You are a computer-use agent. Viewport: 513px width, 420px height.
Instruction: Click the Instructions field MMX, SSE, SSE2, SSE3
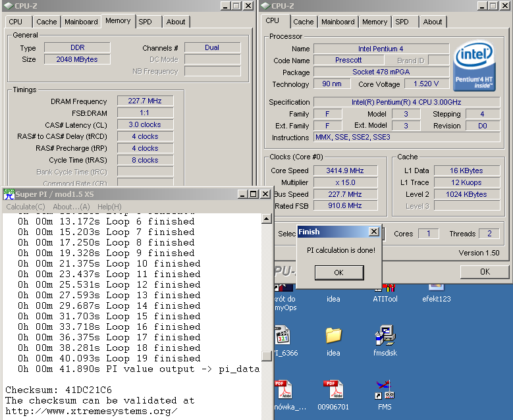[407, 137]
